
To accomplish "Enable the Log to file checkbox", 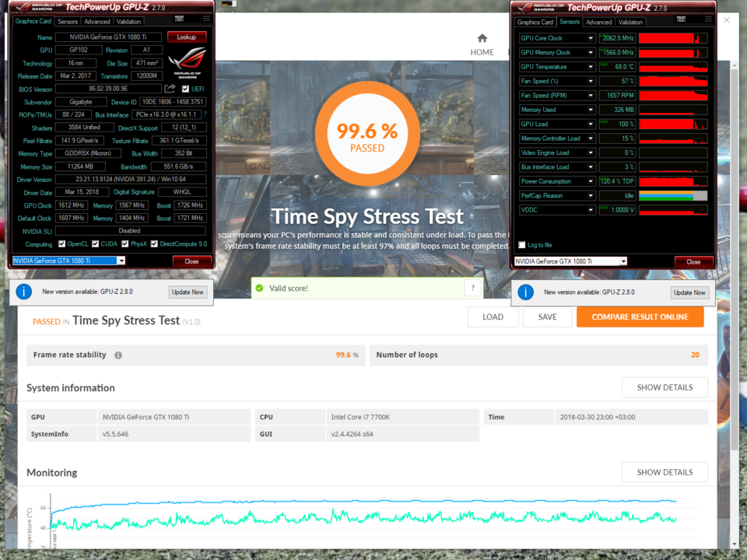I will coord(521,245).
